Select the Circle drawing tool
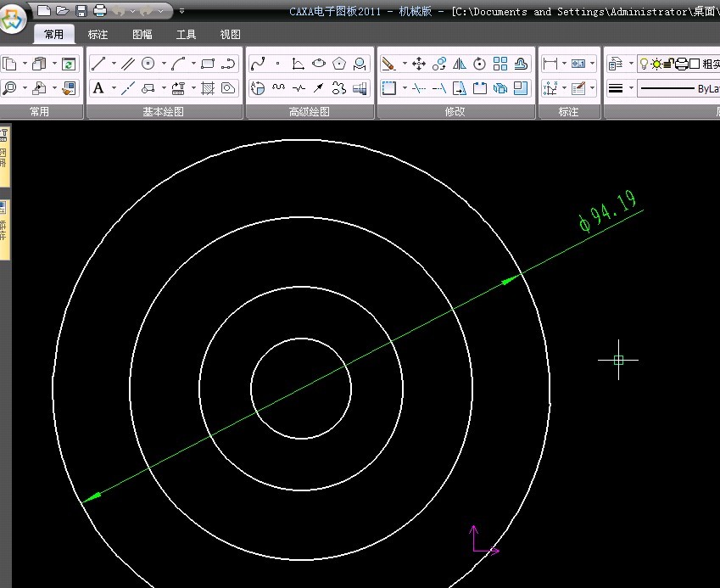The image size is (720, 588). [x=148, y=64]
